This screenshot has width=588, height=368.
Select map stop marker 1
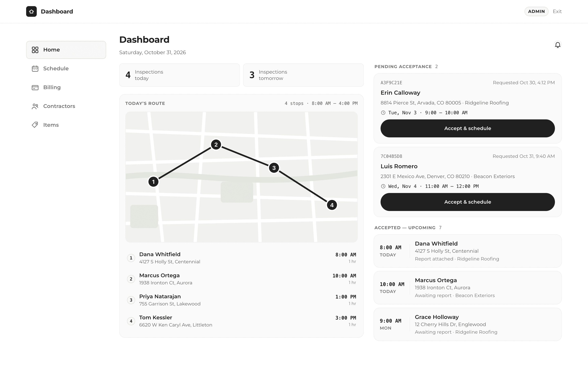tap(153, 182)
